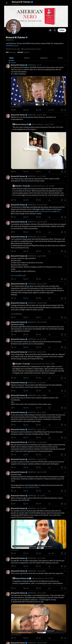Image resolution: width=72 pixels, height=644 pixels.
Task: Open Grok icon beside the Follow button
Action: [x=50, y=30]
